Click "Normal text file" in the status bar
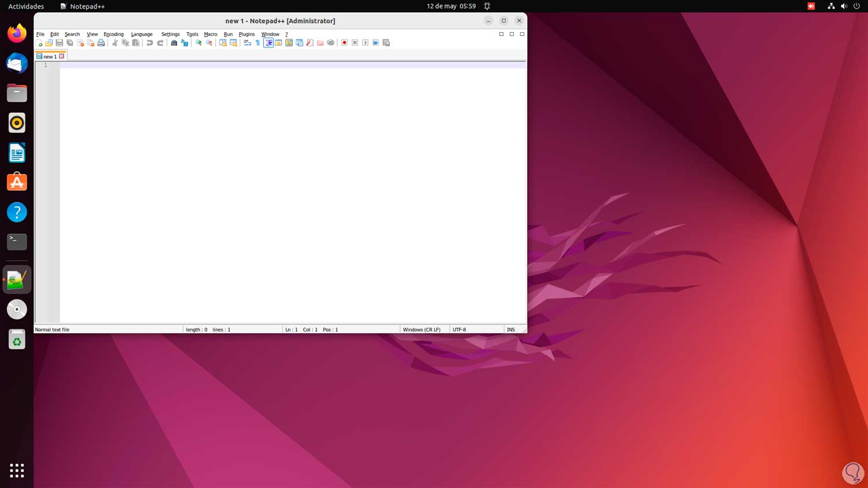868x488 pixels. (52, 330)
